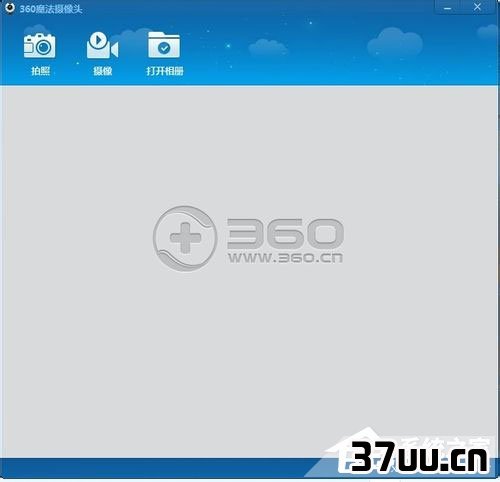Click the 360 plus-circle logo in preview

tap(185, 238)
